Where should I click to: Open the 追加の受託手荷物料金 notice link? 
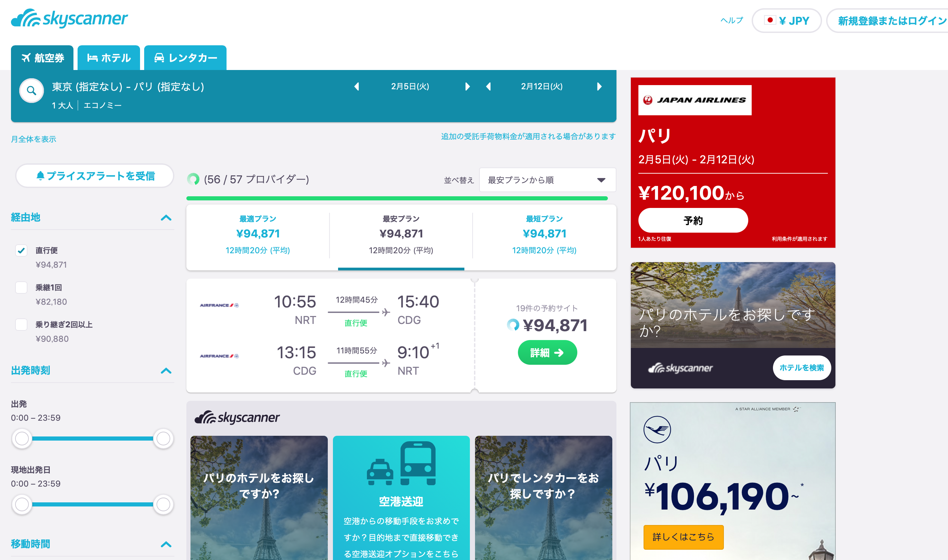coord(528,136)
